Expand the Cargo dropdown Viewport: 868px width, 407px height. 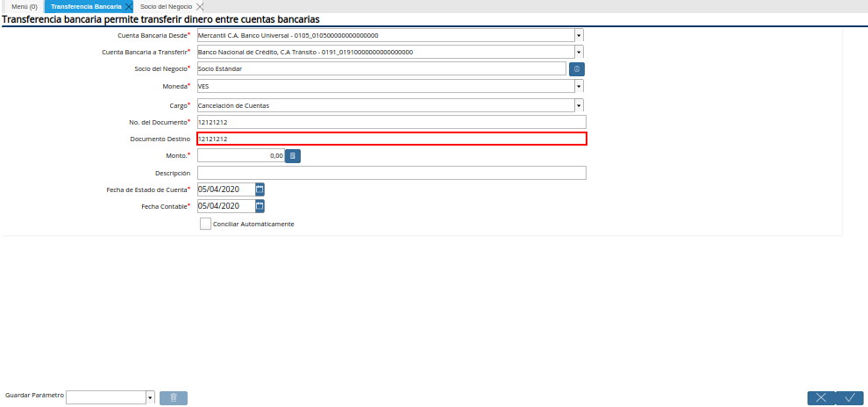pos(579,105)
